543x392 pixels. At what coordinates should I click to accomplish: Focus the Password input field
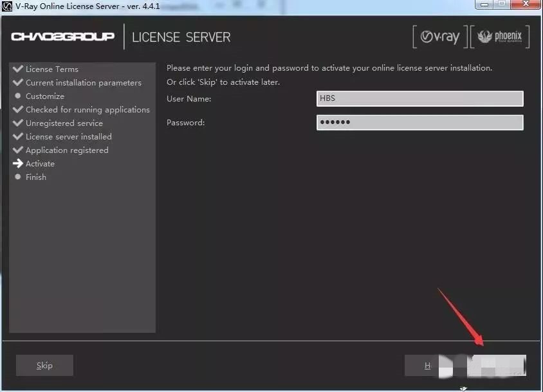click(x=419, y=122)
